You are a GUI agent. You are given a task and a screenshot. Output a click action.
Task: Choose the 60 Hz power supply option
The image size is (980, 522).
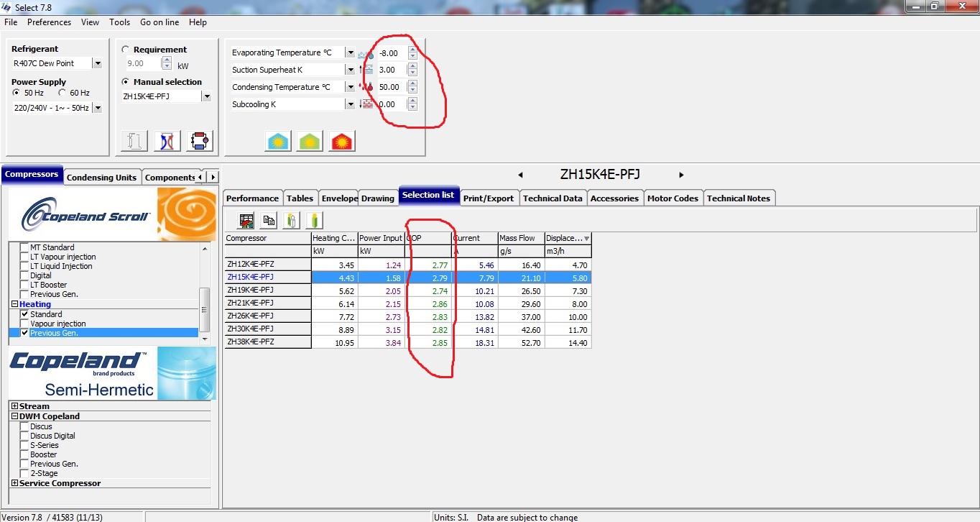tap(63, 93)
